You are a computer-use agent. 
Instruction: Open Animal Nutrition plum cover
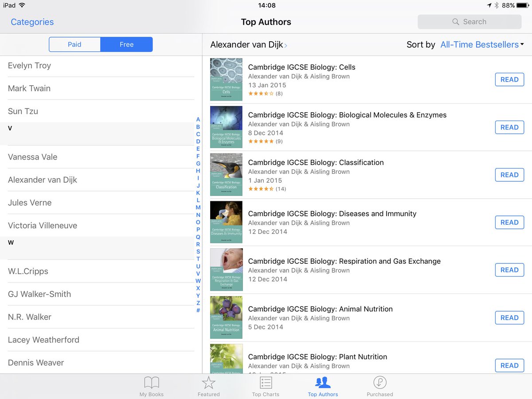click(226, 318)
